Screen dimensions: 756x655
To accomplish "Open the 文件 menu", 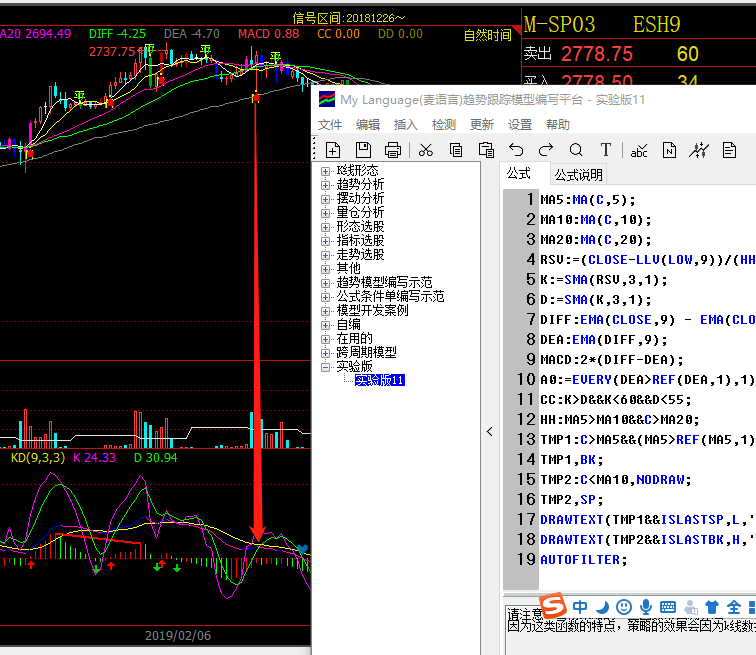I will pyautogui.click(x=330, y=124).
